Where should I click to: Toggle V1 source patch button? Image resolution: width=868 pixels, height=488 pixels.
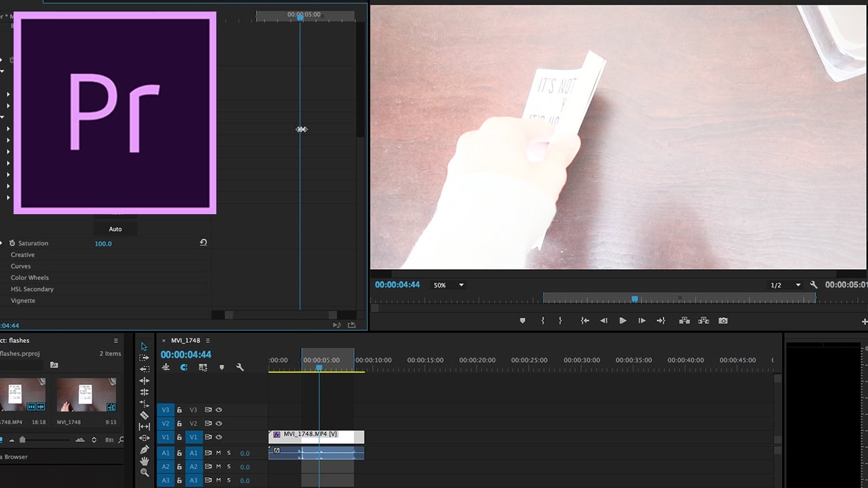click(165, 437)
